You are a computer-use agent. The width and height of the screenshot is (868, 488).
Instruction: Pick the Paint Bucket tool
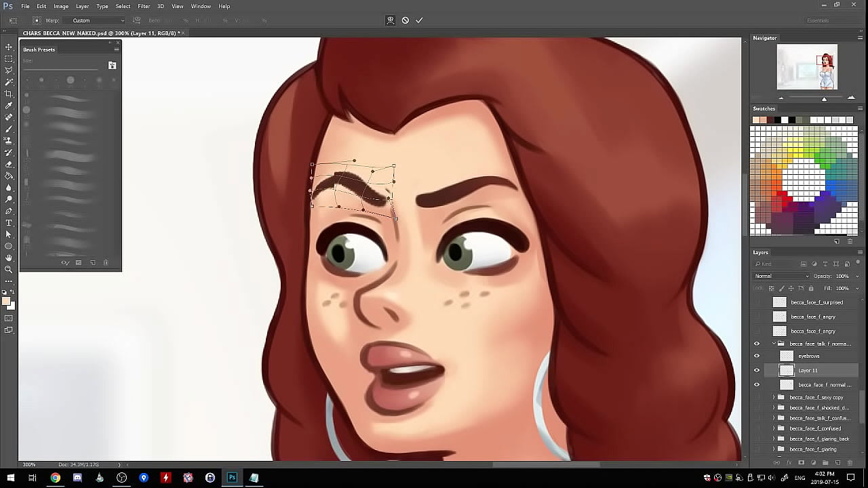[x=9, y=176]
